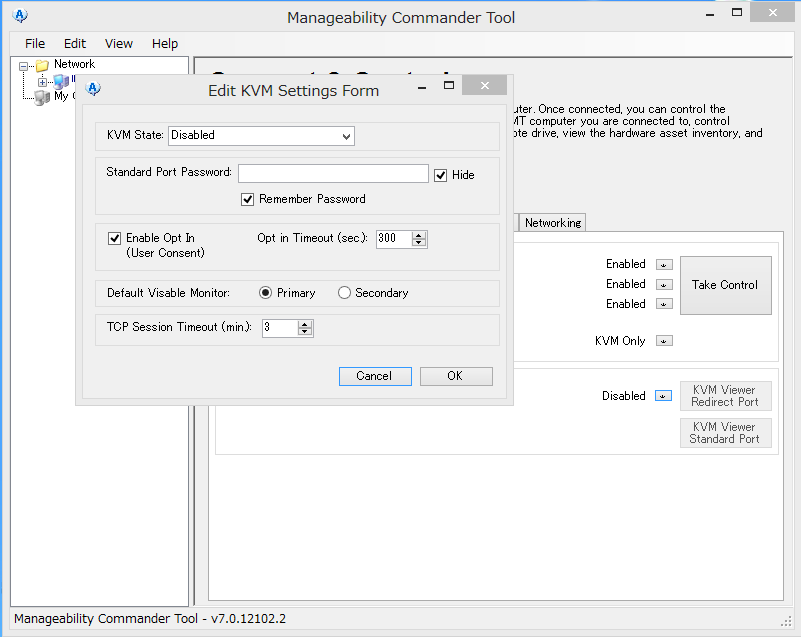The height and width of the screenshot is (637, 801).
Task: Click the Standard Port Password field
Action: click(333, 174)
